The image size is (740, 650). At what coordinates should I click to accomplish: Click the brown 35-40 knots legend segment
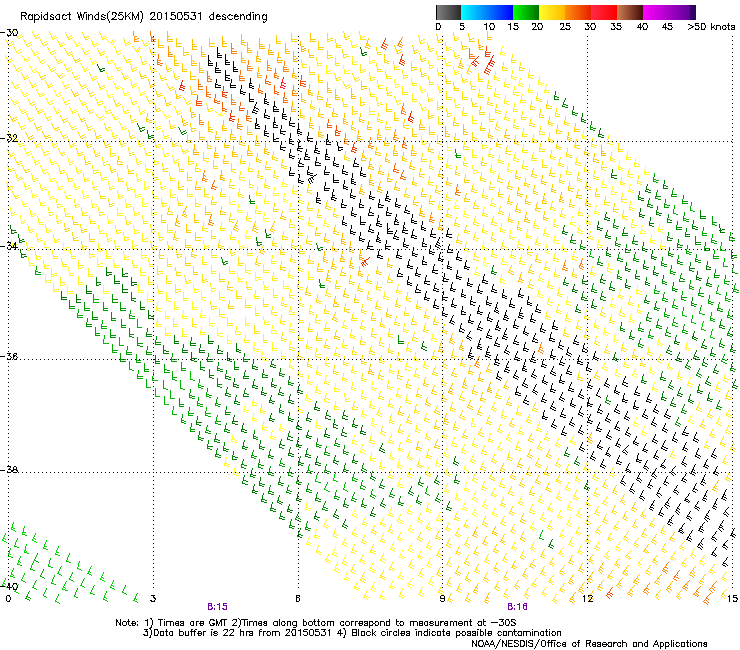pos(630,12)
